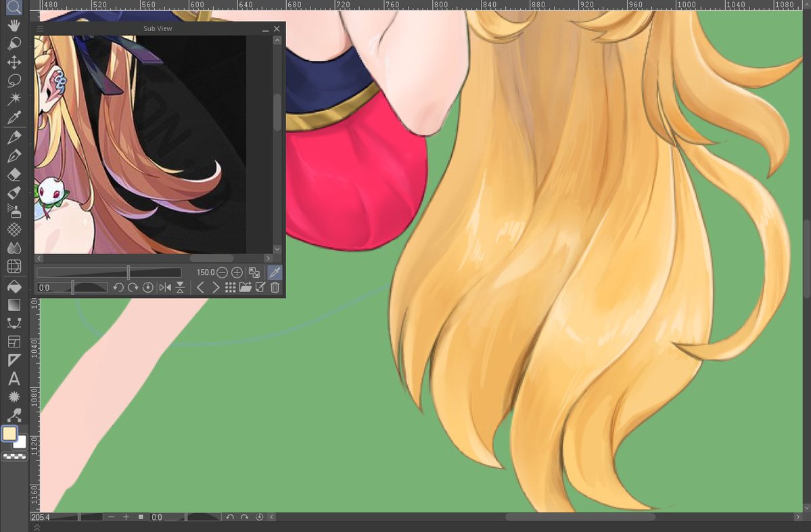The height and width of the screenshot is (532, 811).
Task: Select the Auto select magic wand tool
Action: (14, 99)
